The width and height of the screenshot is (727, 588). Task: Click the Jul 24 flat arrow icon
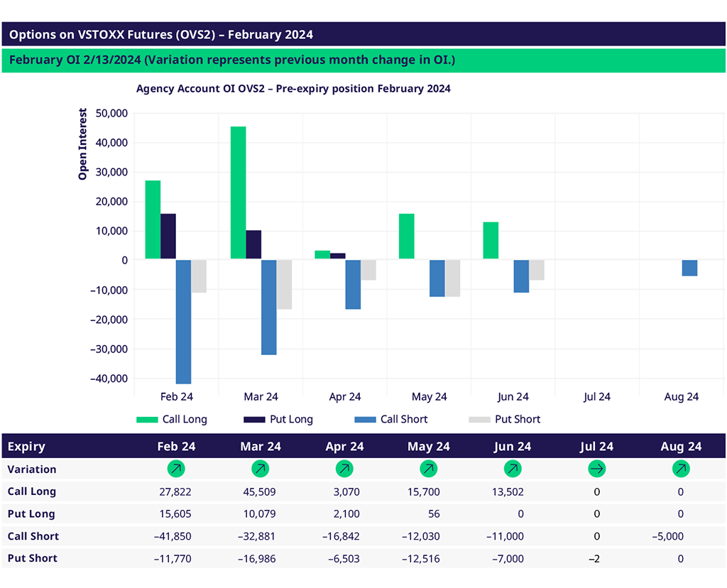coord(597,469)
